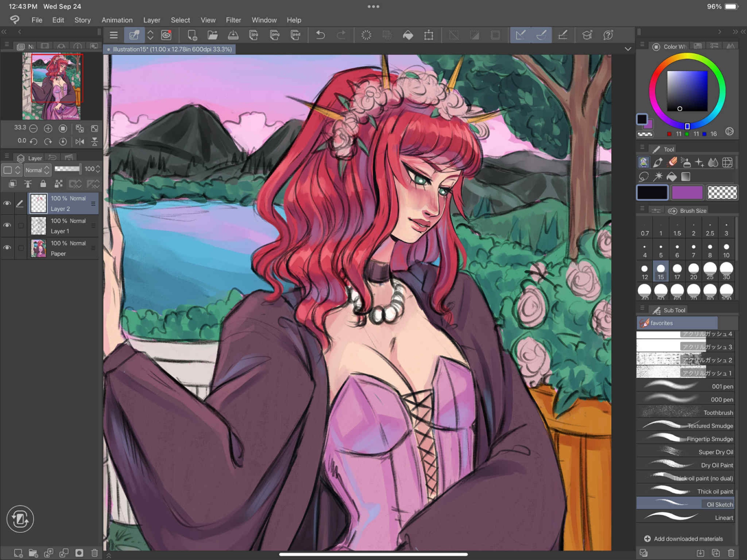Click the Undo arrow in command bar
This screenshot has height=560, width=747.
point(320,35)
